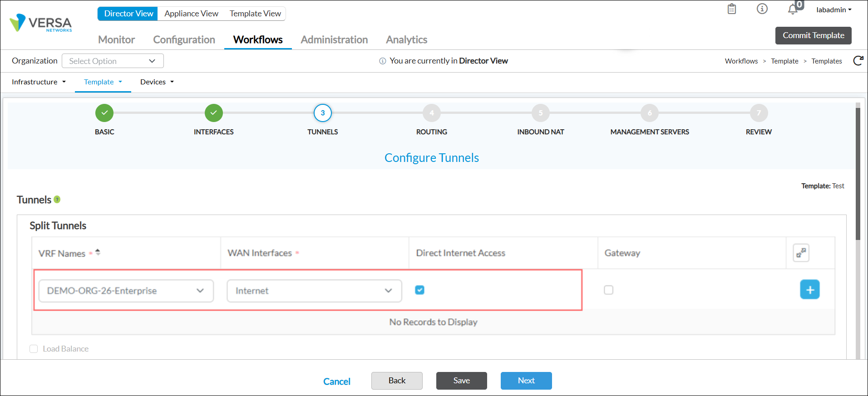Viewport: 868px width, 396px height.
Task: Click the VRF Names sort arrows
Action: 98,252
